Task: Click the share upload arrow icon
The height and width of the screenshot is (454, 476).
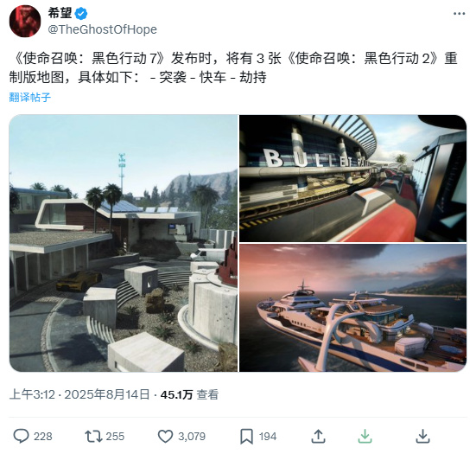Action: [x=318, y=436]
